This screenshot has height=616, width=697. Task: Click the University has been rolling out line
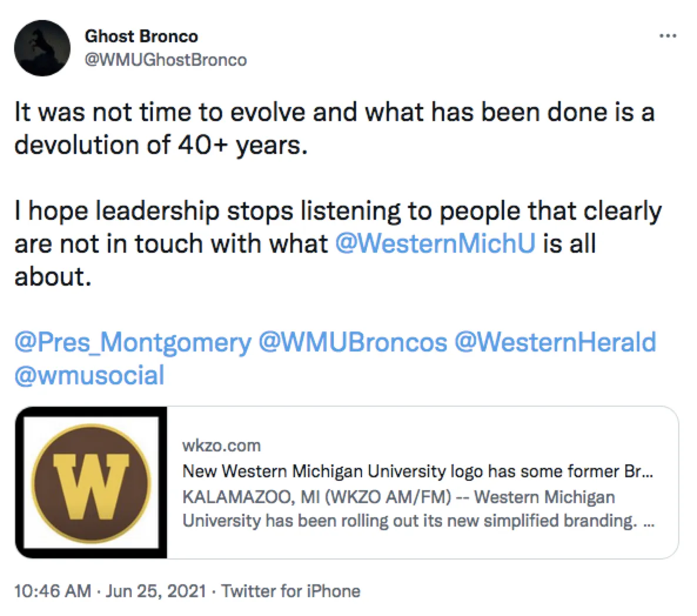coord(410,521)
